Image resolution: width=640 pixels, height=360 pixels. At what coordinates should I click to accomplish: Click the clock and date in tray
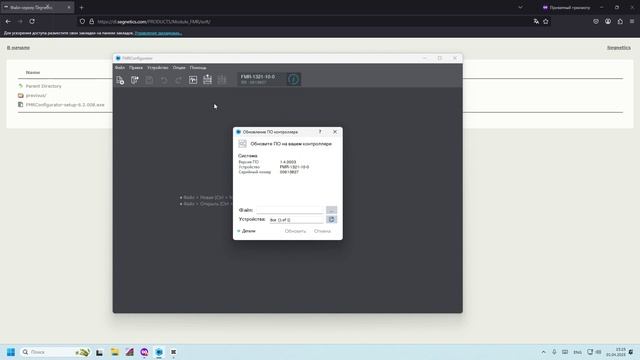click(616, 352)
